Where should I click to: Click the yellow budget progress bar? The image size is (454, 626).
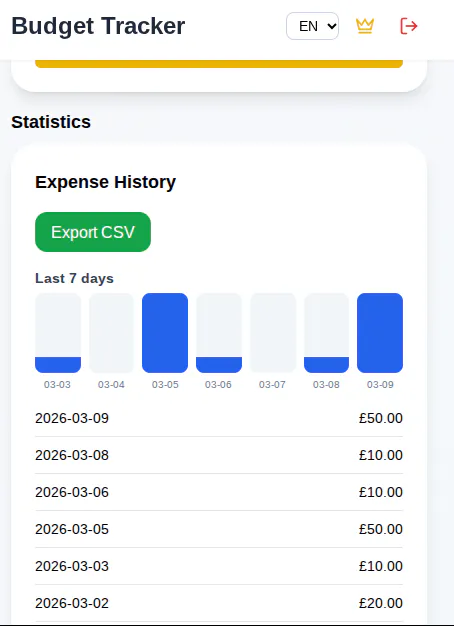219,64
